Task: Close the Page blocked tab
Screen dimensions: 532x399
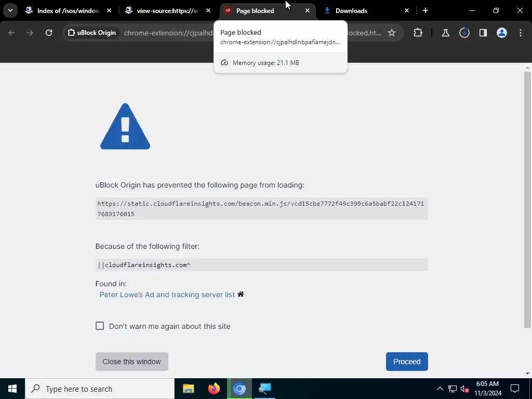Action: [308, 11]
